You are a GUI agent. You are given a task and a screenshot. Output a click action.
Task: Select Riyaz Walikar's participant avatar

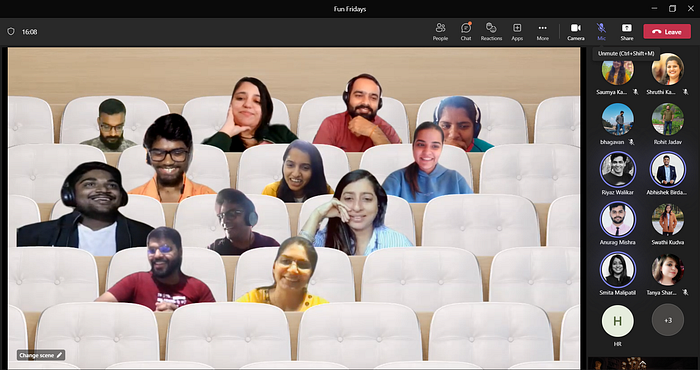[617, 170]
